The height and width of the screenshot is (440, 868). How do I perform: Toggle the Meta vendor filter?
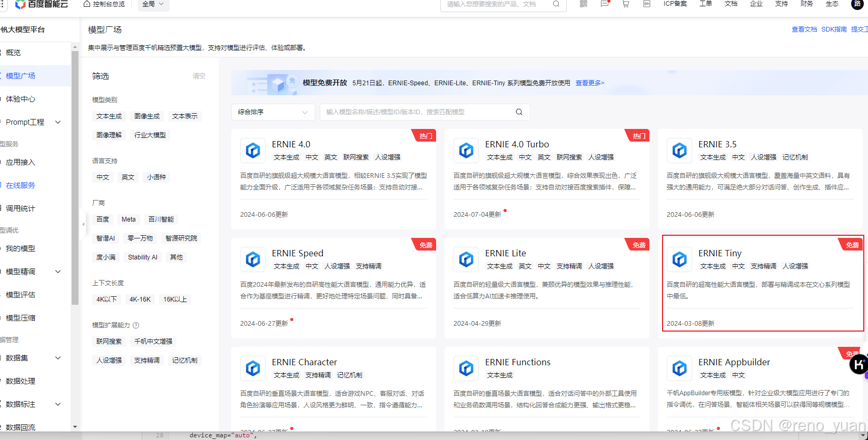(x=129, y=219)
